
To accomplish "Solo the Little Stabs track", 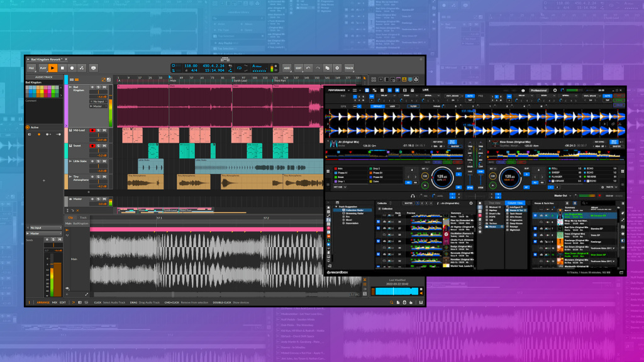I will [98, 162].
